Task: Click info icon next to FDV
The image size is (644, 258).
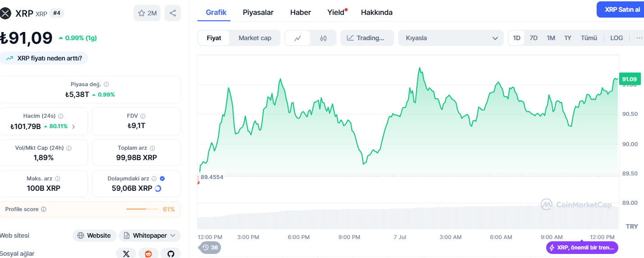Action: [143, 116]
